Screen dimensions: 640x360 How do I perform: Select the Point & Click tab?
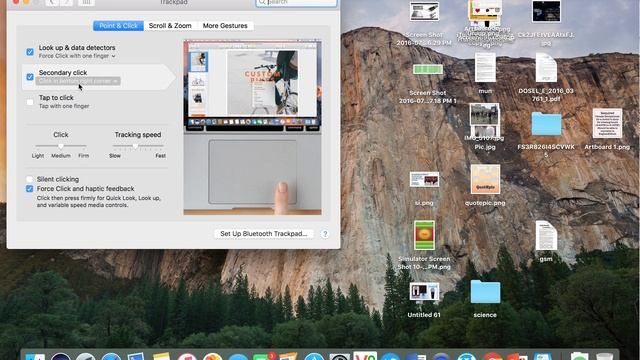118,26
